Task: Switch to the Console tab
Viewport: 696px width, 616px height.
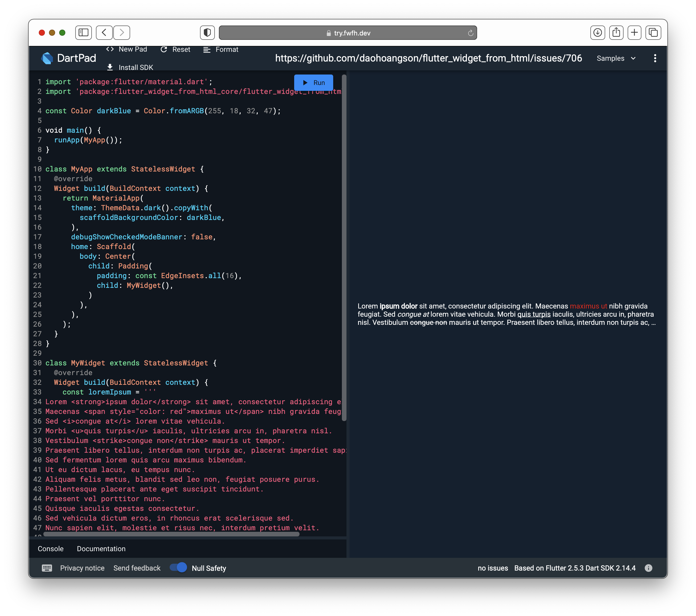Action: pos(51,549)
